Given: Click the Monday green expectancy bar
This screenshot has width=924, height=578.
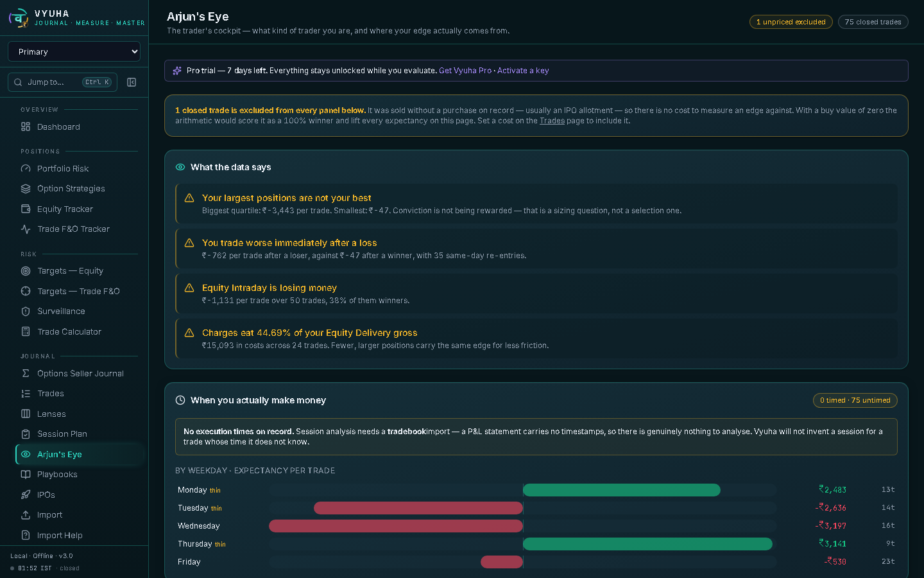Looking at the screenshot, I should 622,490.
